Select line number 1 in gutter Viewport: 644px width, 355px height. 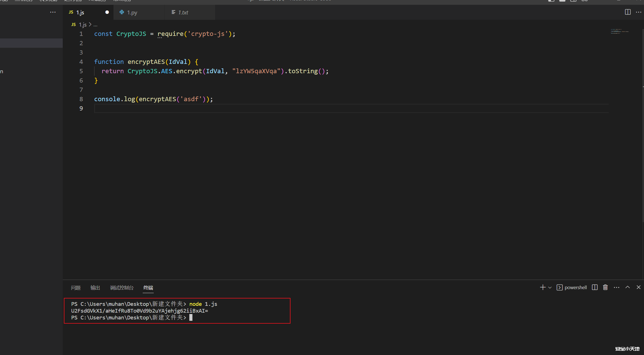[x=81, y=34]
